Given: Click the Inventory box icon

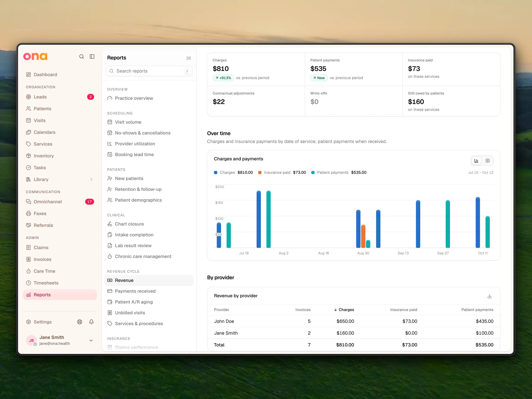Looking at the screenshot, I should pos(28,156).
